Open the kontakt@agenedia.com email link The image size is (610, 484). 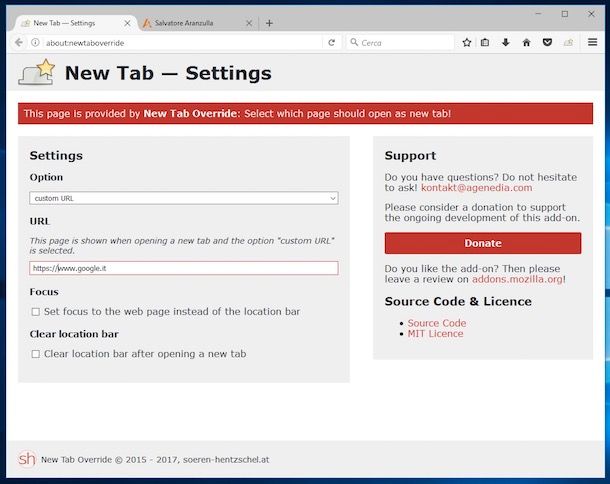(x=477, y=188)
